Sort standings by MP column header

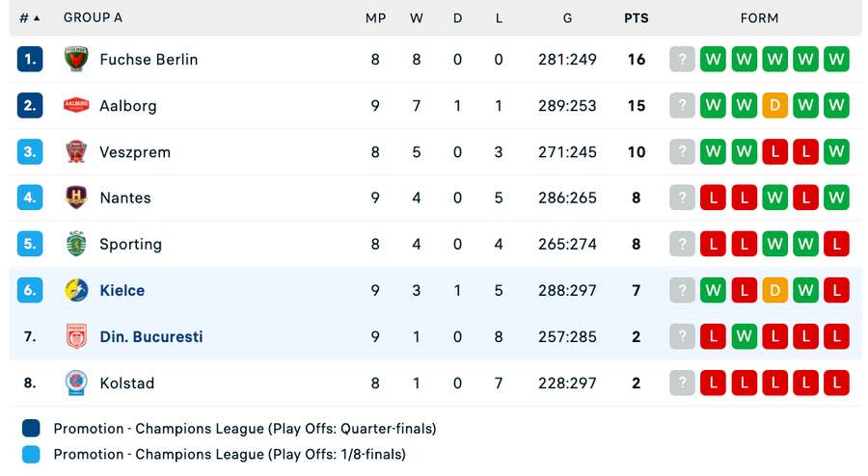click(x=375, y=17)
